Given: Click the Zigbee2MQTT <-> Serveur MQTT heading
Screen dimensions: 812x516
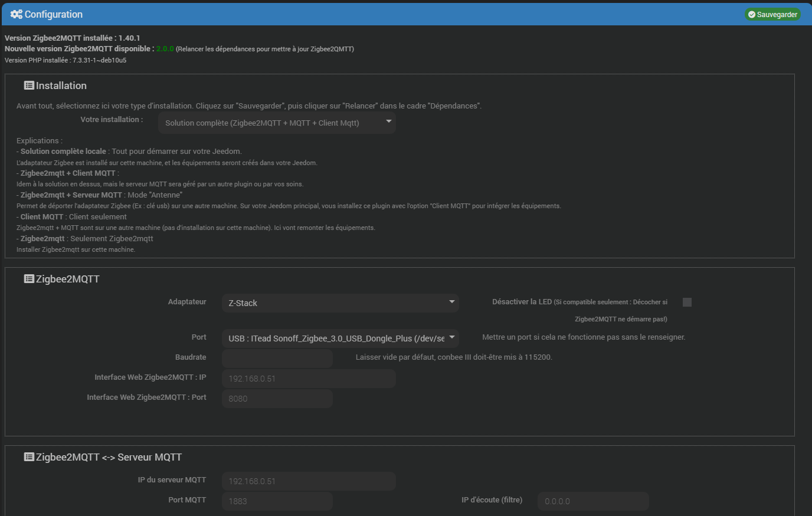Looking at the screenshot, I should click(x=109, y=457).
